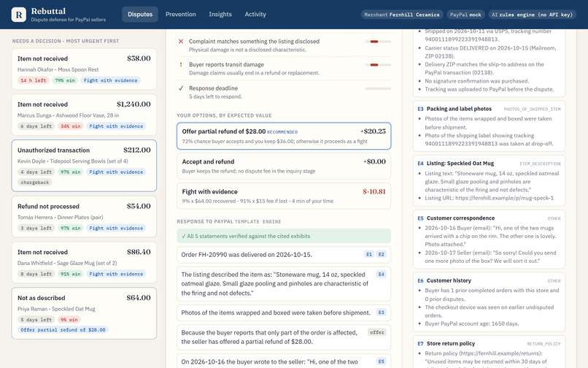Screen dimensions: 588x368
Task: Open exhibit E5 Customer correspondence
Action: click(x=489, y=239)
